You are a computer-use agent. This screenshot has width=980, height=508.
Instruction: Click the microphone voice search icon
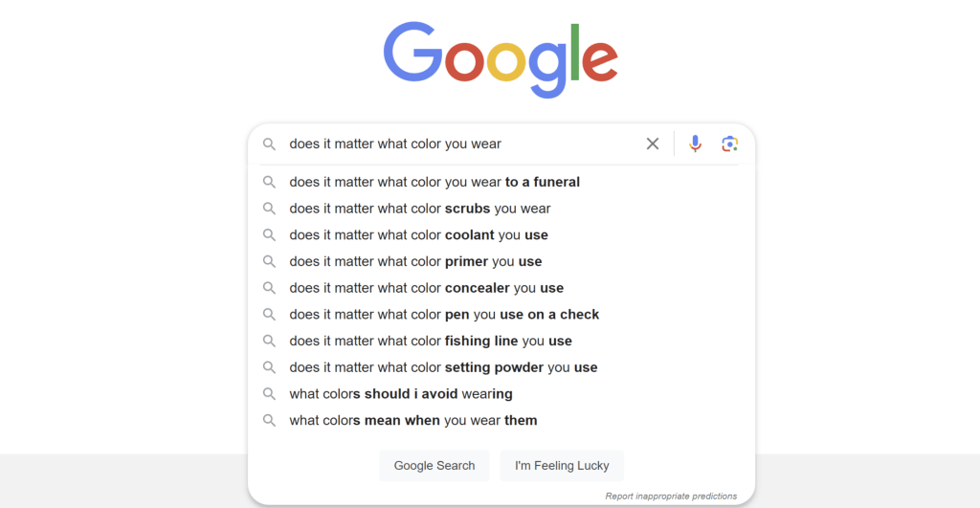[696, 144]
